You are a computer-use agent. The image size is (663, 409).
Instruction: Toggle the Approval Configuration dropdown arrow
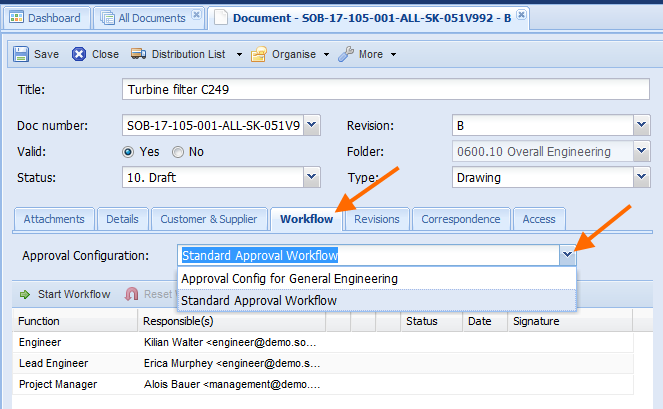coord(567,255)
